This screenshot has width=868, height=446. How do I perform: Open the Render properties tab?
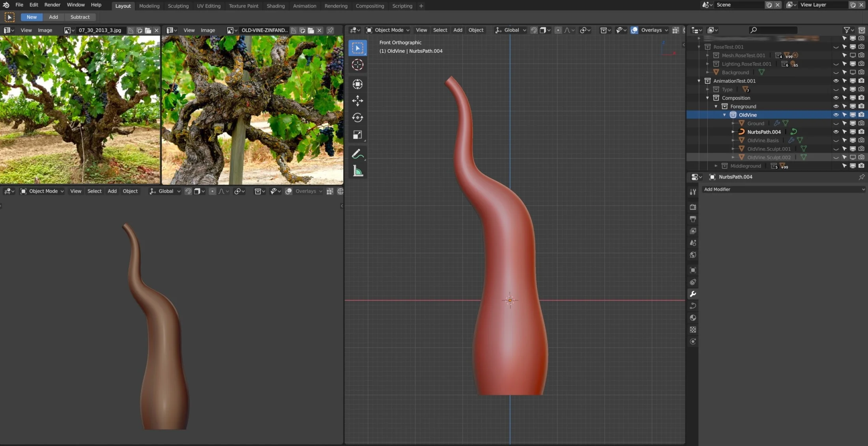pos(693,207)
